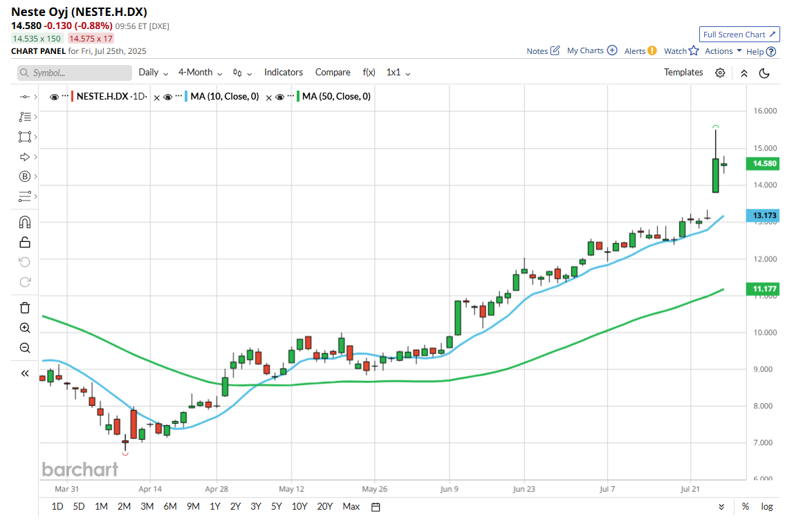This screenshot has width=812, height=529.
Task: Click the blue MA 10 color swatch
Action: point(186,97)
